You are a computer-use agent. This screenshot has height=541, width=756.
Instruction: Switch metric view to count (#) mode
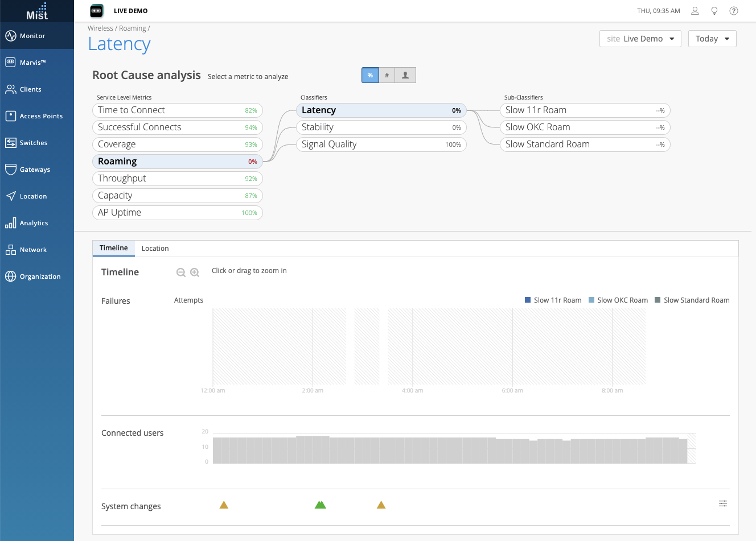tap(387, 75)
